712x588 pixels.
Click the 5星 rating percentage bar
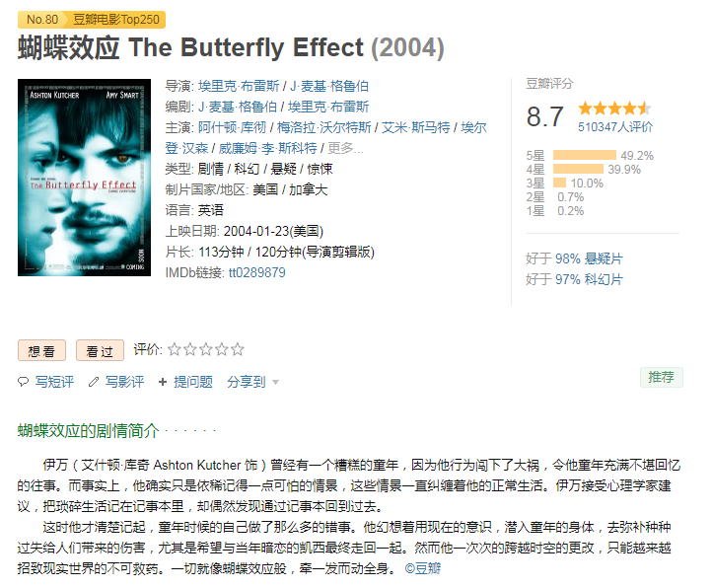[x=586, y=156]
